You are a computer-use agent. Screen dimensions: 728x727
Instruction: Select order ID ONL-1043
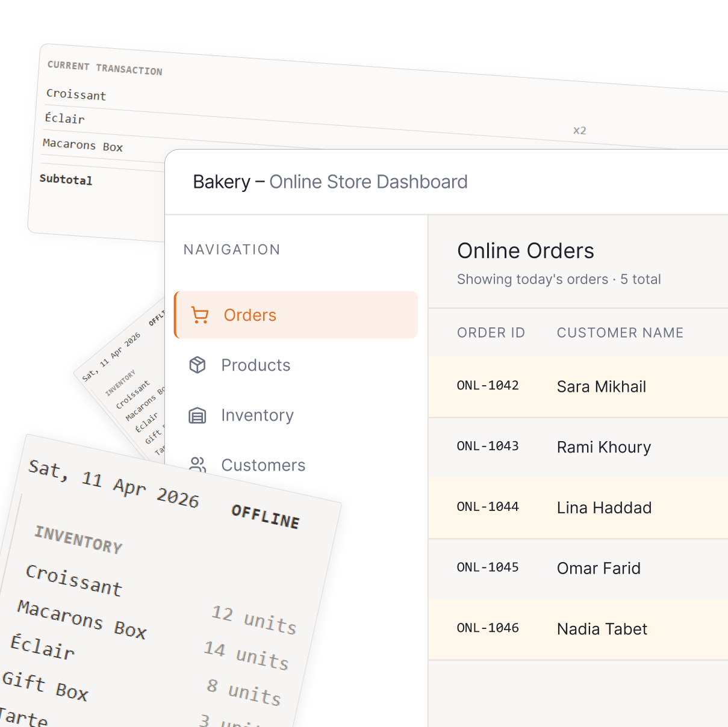tap(488, 447)
